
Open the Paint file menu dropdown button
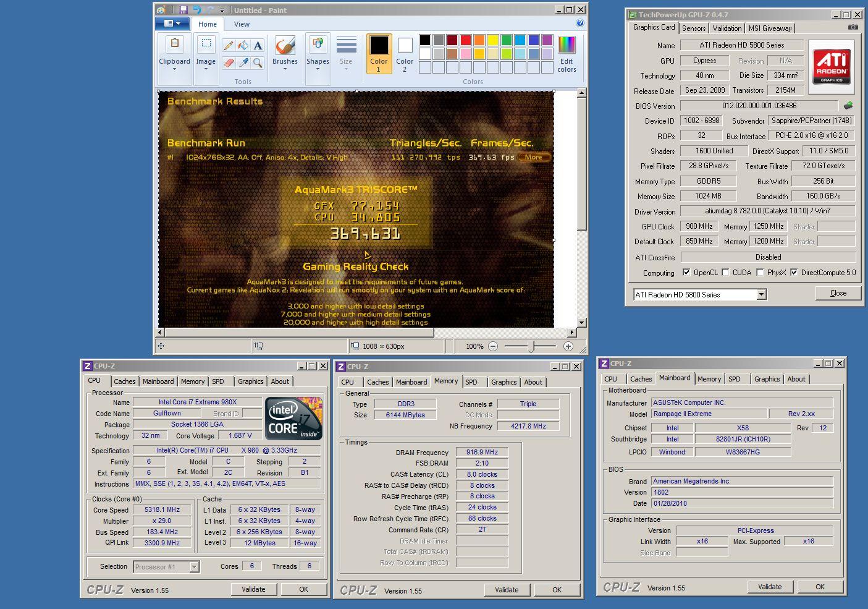(x=172, y=23)
